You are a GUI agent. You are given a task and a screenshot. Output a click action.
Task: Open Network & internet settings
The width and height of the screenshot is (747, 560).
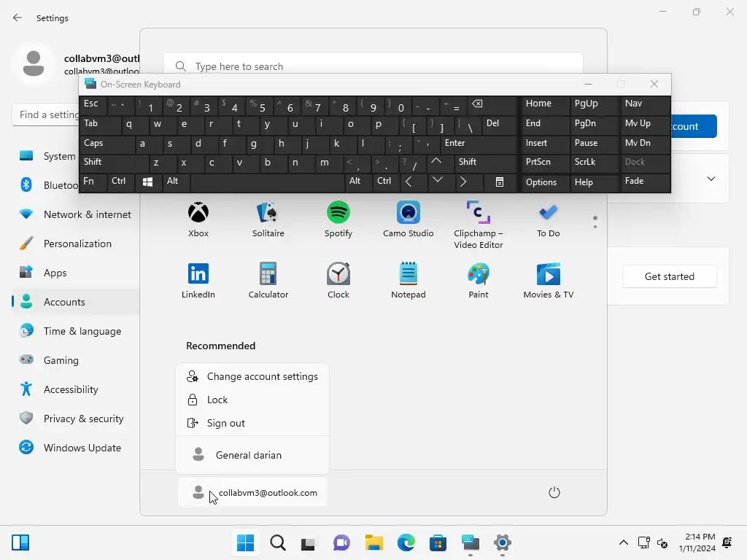(x=76, y=215)
